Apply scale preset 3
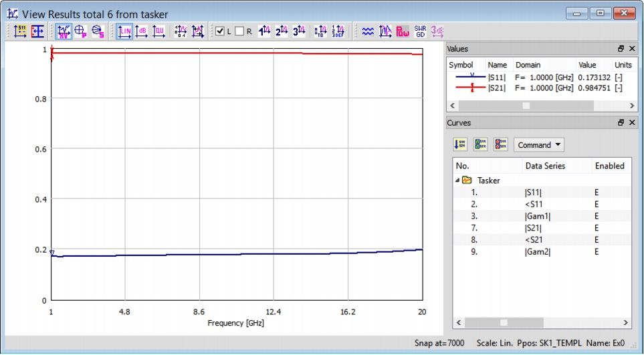The width and height of the screenshot is (644, 355). [x=299, y=31]
